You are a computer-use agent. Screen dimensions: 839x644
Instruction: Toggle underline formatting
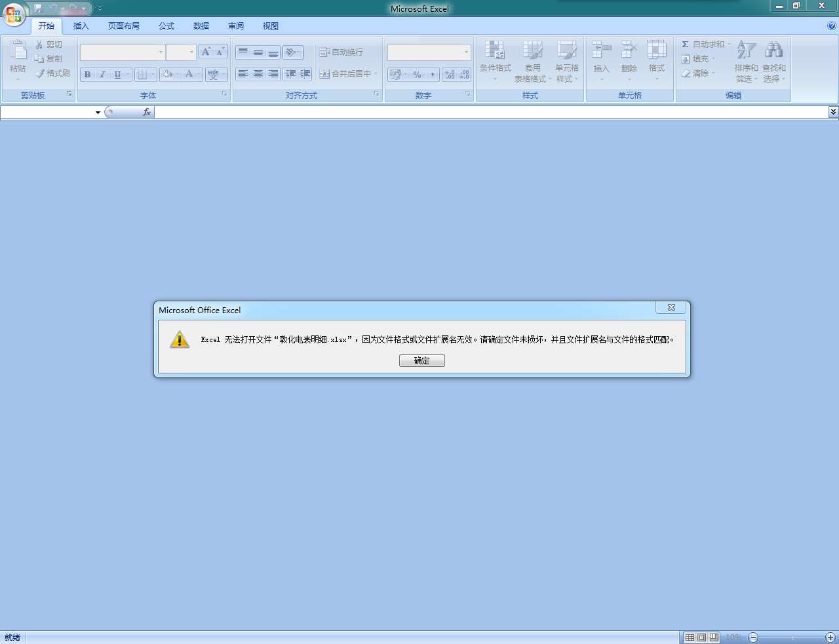118,75
